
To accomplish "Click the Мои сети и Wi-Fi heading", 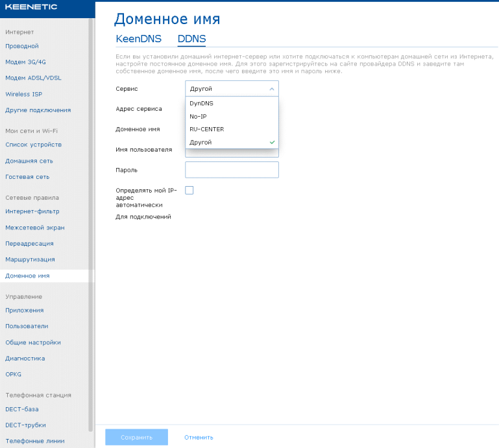I will (31, 131).
